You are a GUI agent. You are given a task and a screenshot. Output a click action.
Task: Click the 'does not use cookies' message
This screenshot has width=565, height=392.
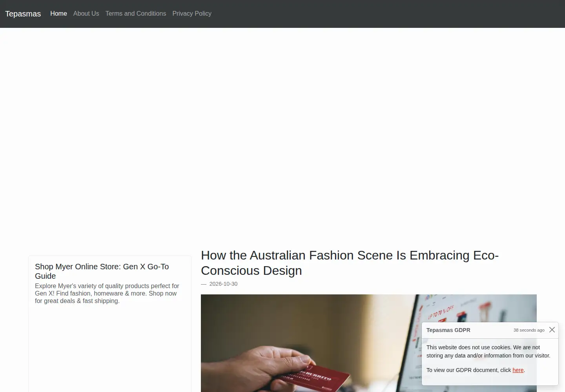pyautogui.click(x=488, y=351)
